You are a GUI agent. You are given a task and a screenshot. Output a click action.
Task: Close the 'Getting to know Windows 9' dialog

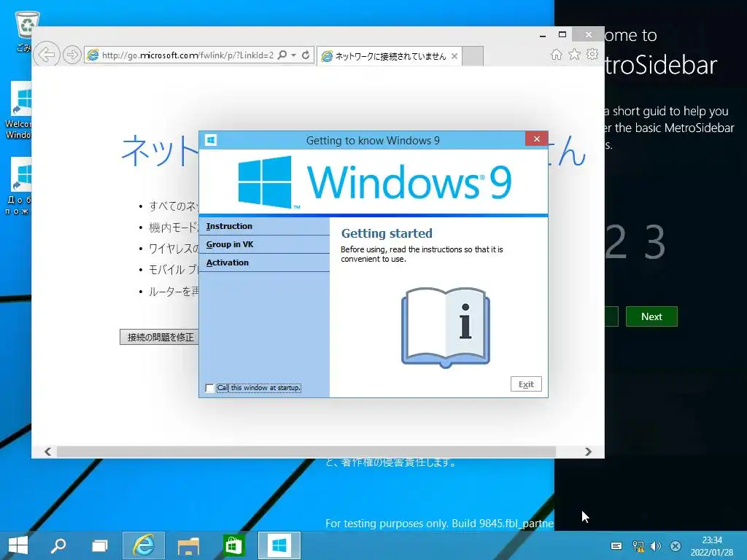click(x=537, y=139)
